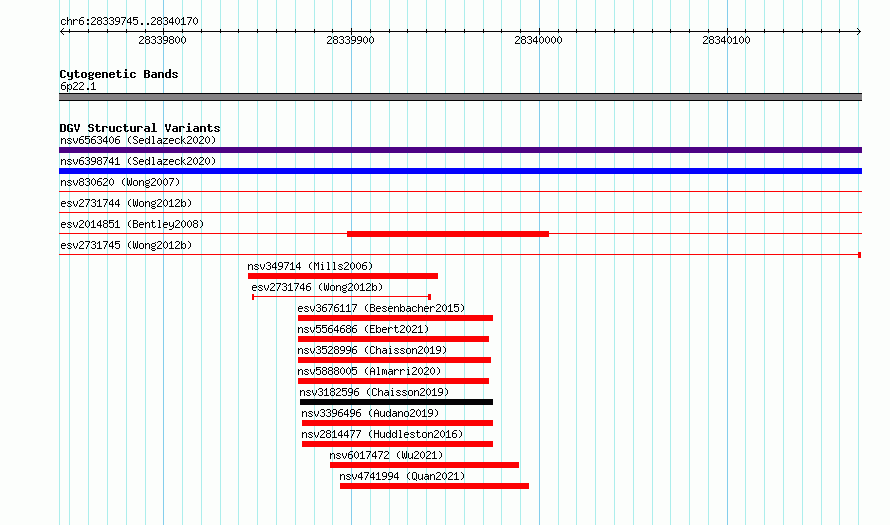Open the nsv3182596 (Chaisson2019) label
890x525 pixels.
pyautogui.click(x=374, y=392)
